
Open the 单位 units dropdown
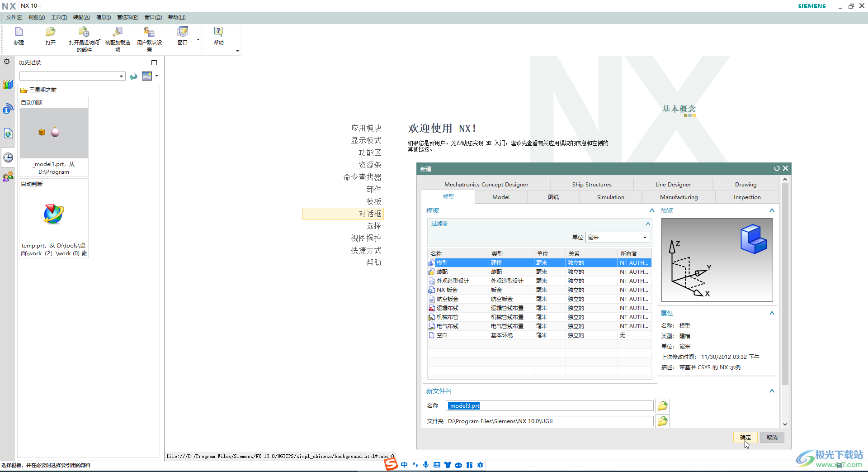617,237
